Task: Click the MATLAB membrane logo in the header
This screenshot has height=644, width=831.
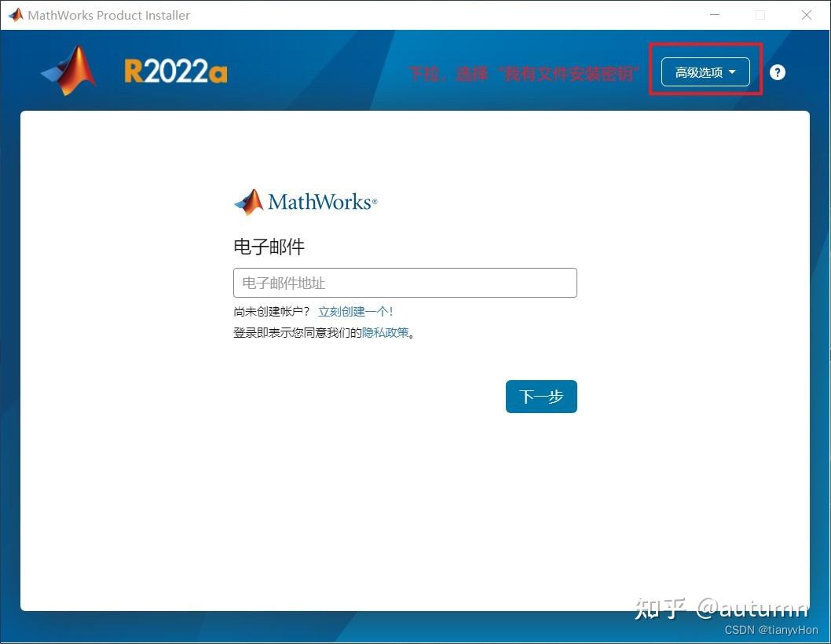Action: (x=68, y=69)
